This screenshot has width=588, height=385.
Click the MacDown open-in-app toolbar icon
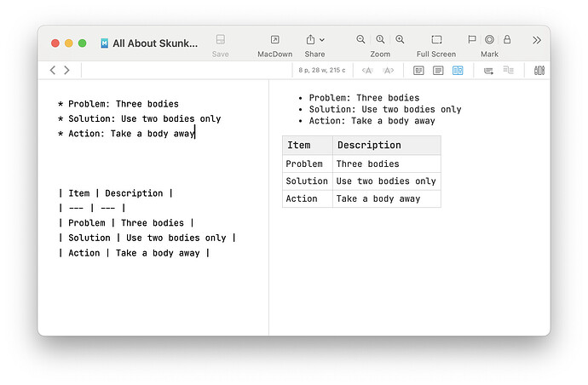pos(274,40)
